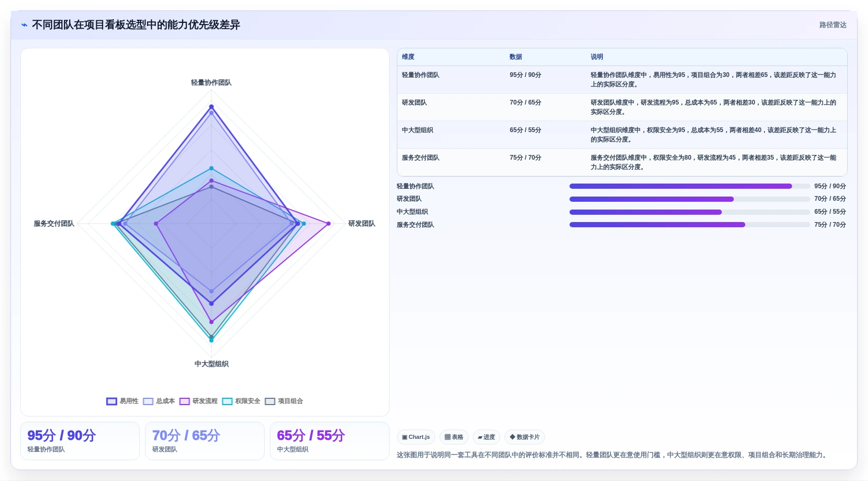
Task: Click the 研发团队 progress bar
Action: (690, 199)
